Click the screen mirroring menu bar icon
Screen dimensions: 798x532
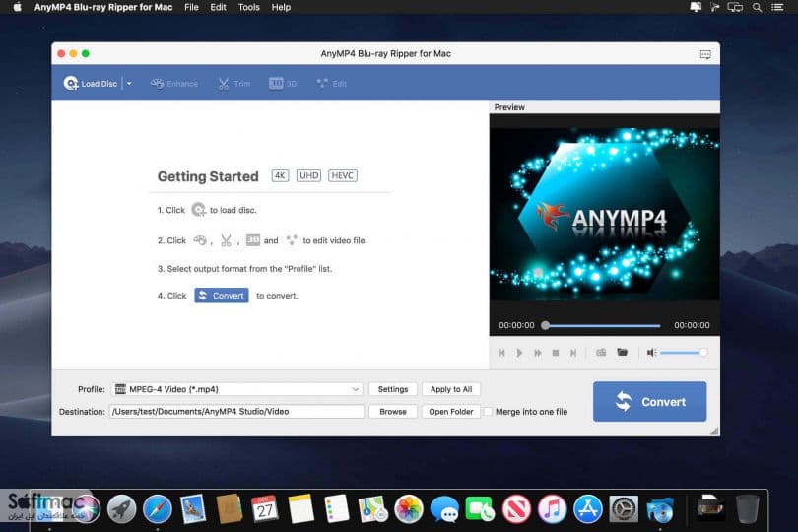735,7
